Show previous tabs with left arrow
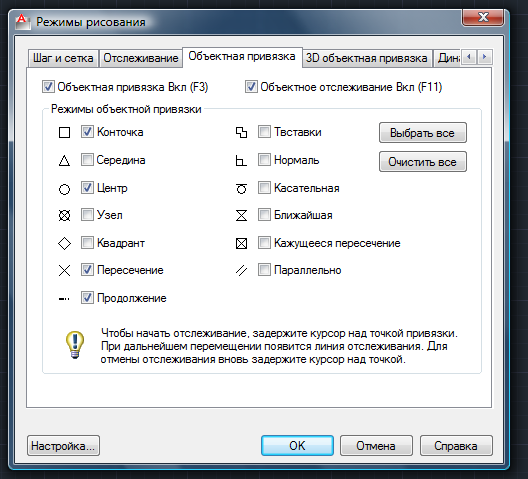 tap(469, 57)
